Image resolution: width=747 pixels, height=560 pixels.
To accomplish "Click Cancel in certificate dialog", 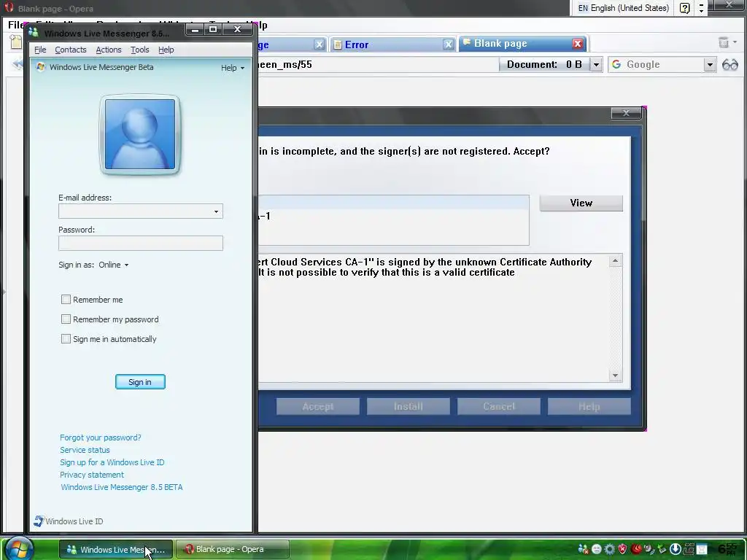I will (499, 406).
